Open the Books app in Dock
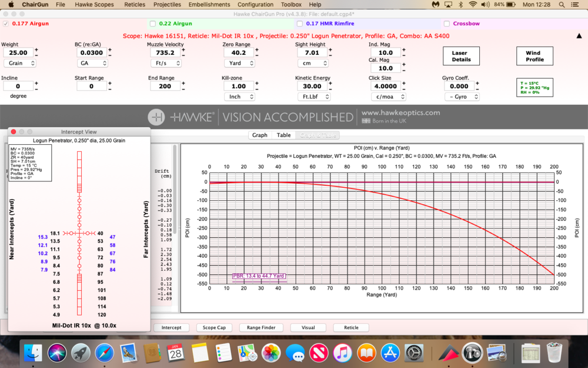Screen dimensions: 588x368 pos(366,353)
